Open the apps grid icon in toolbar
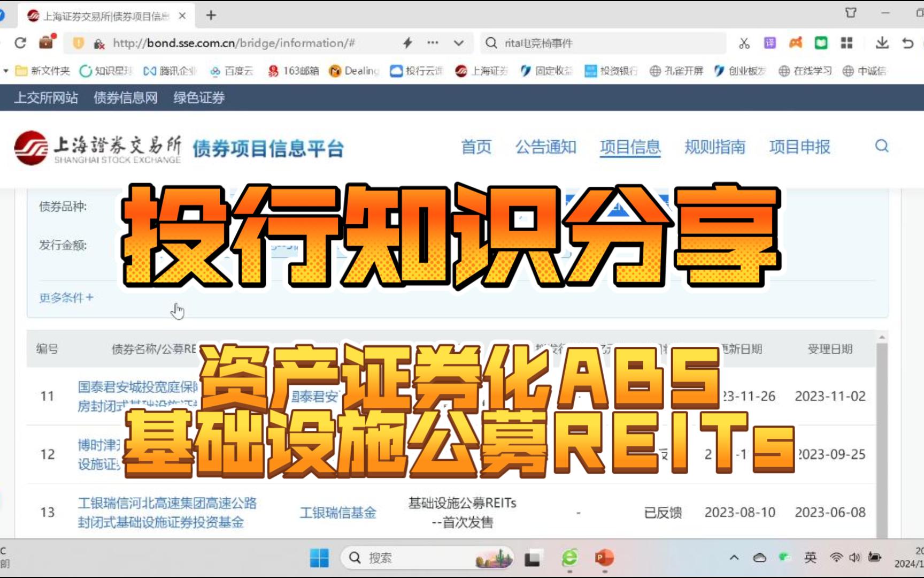Screen dimensions: 924x578 pyautogui.click(x=846, y=43)
